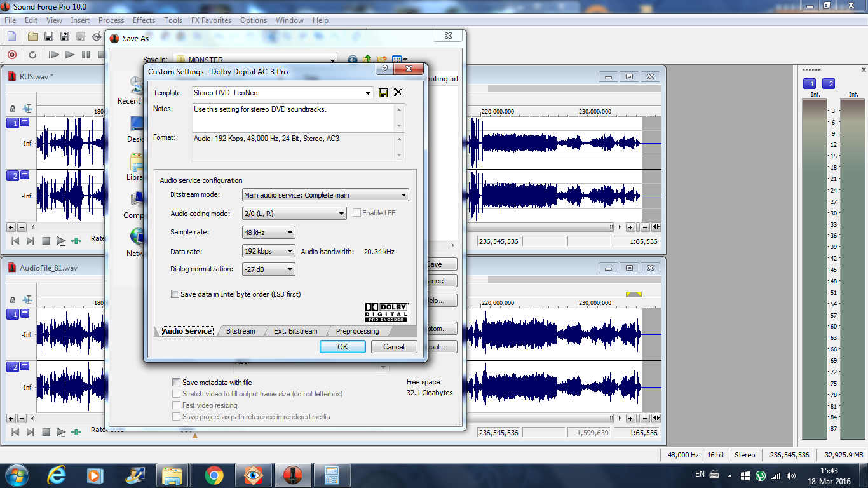Enable Save data in Intel byte order

tap(175, 294)
